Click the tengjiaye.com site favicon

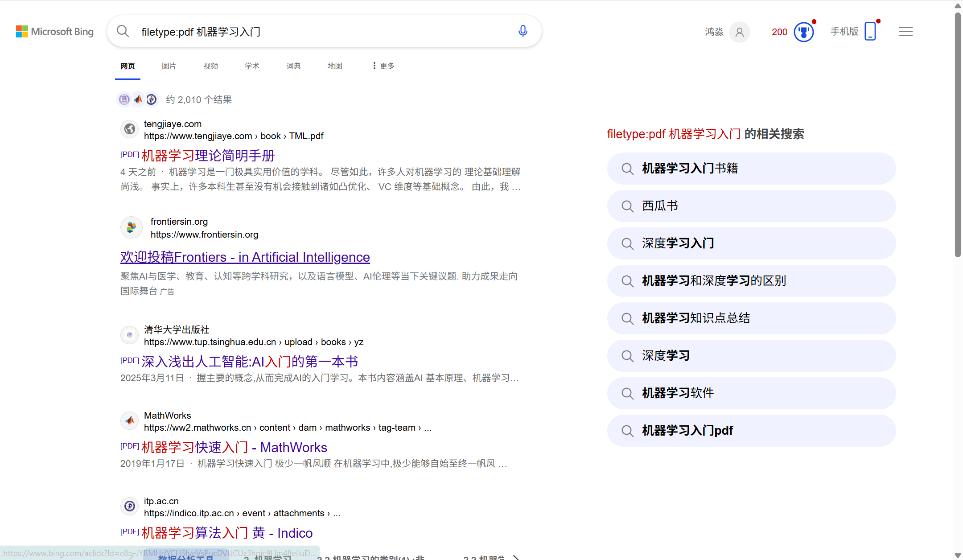[129, 129]
